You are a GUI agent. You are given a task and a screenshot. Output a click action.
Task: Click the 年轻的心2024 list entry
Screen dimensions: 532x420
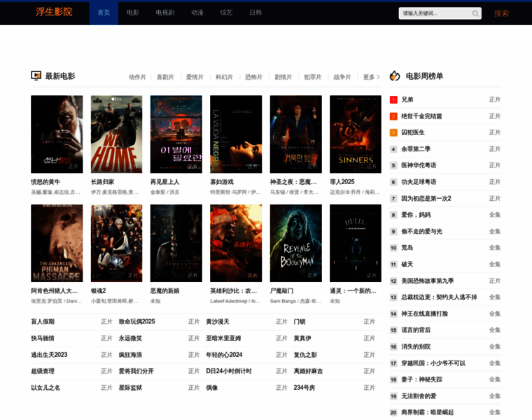tap(224, 355)
